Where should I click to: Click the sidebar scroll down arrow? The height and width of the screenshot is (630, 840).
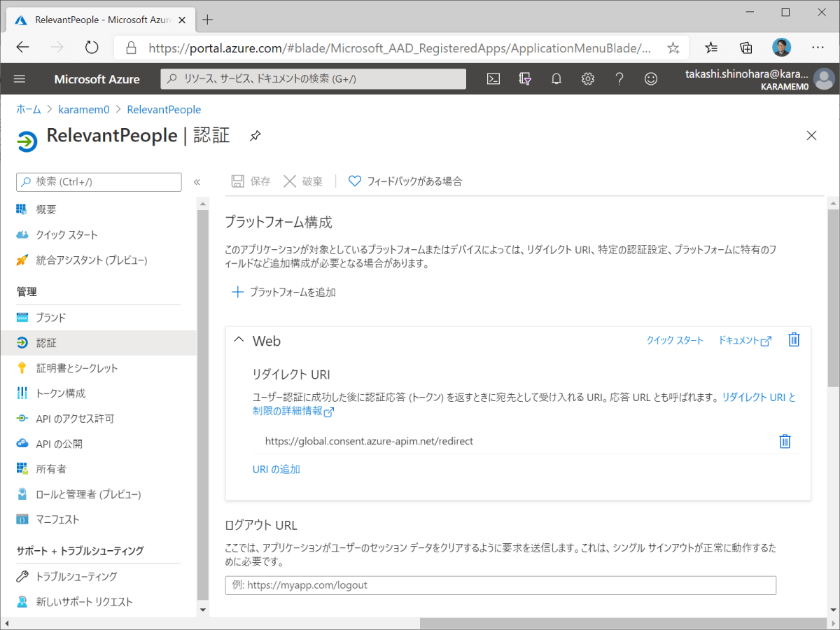[x=203, y=609]
